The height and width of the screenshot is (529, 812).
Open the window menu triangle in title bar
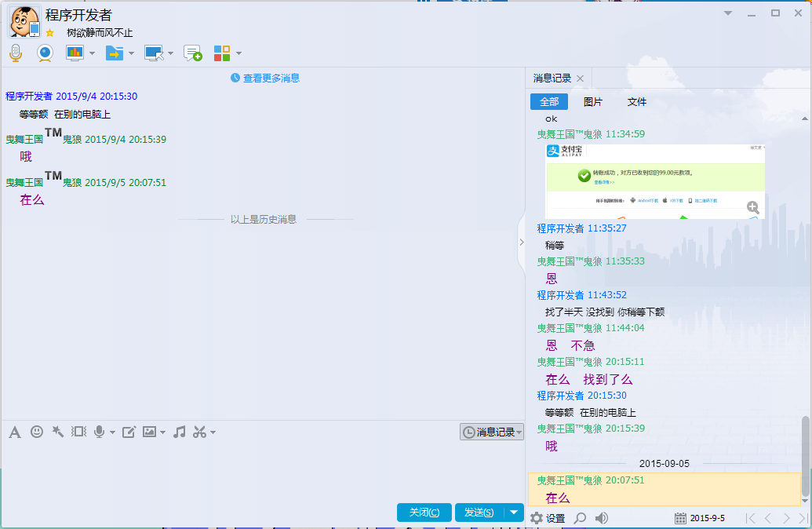(x=728, y=13)
